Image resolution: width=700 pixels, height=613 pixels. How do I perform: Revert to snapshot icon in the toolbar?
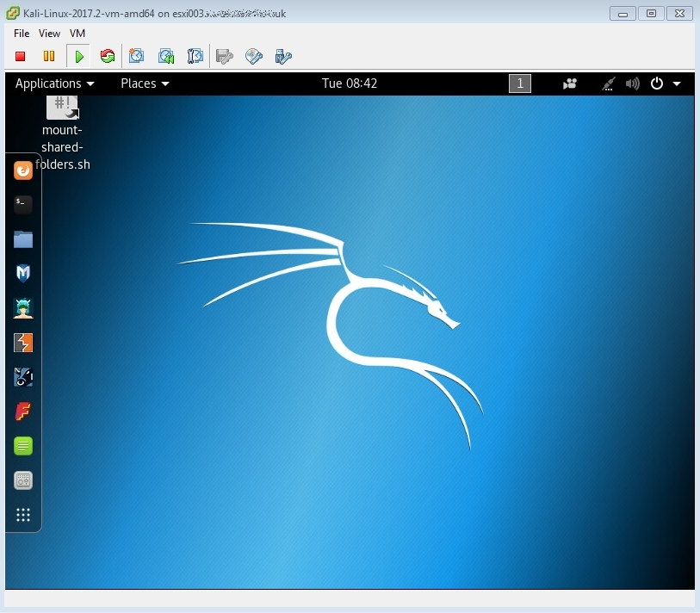tap(166, 56)
